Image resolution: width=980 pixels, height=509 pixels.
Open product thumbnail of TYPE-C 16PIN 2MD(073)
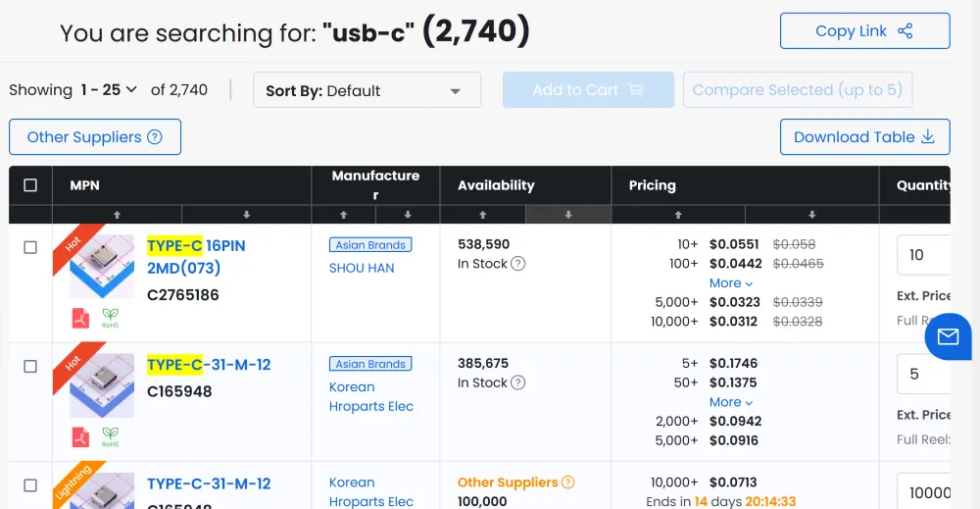[102, 267]
